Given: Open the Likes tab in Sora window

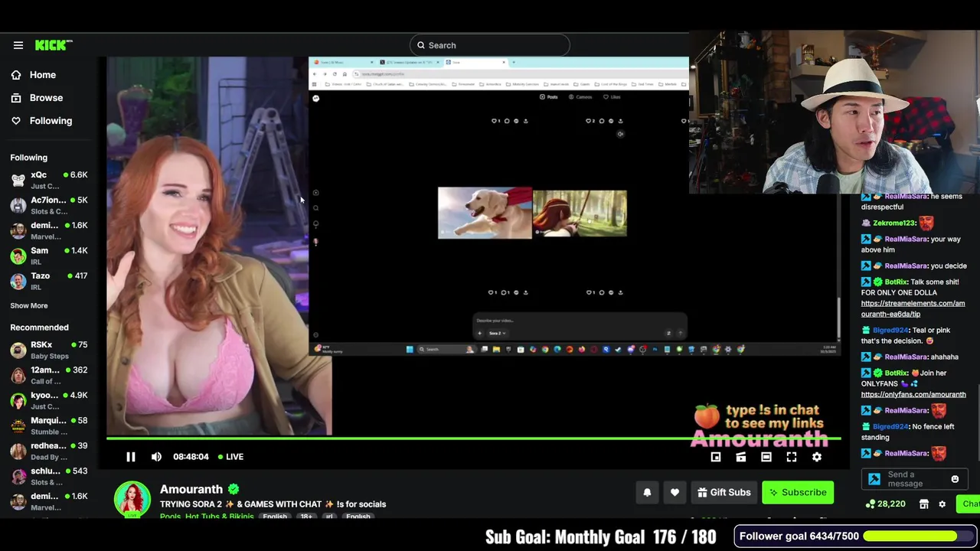Looking at the screenshot, I should (x=611, y=97).
